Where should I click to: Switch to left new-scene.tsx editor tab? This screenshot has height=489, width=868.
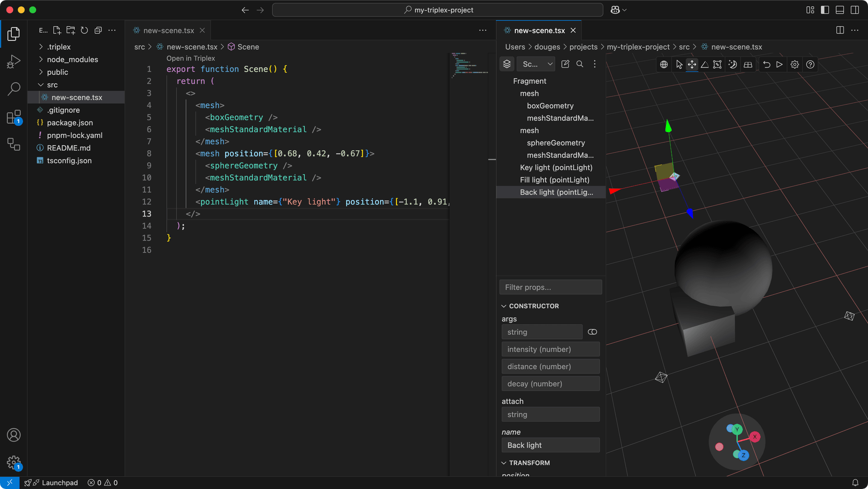168,30
